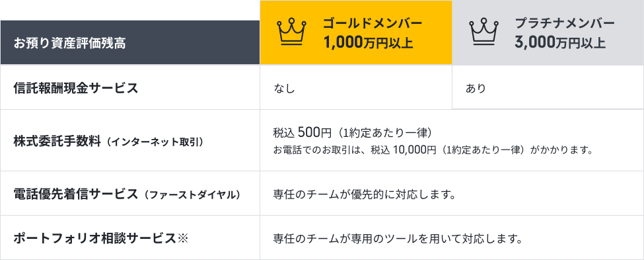Click the 株式委託手数料 row label
644x260 pixels.
57,142
